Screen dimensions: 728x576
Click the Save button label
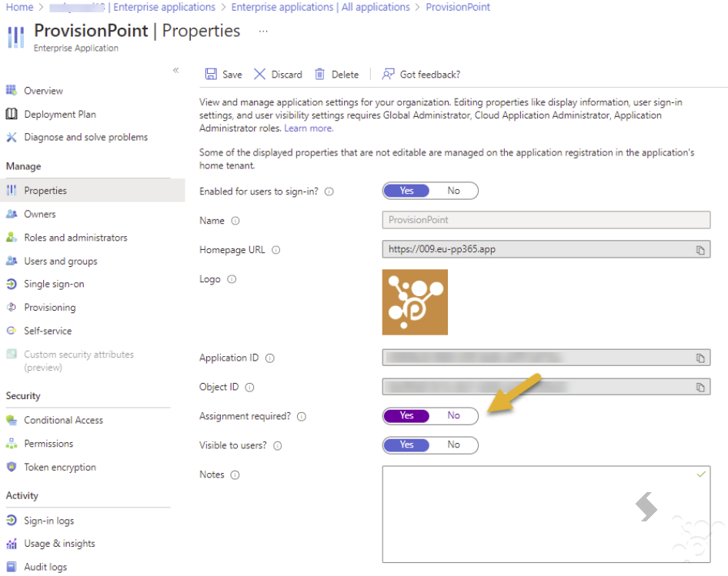point(232,75)
